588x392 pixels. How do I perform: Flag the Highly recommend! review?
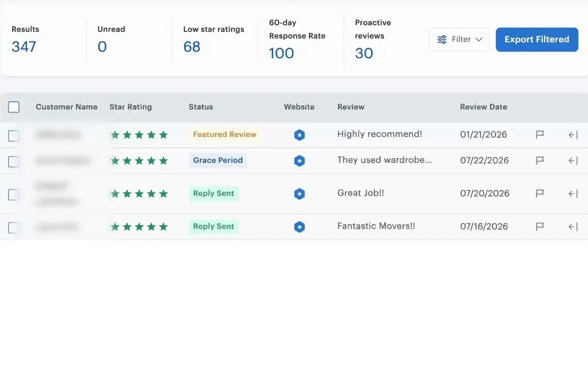pos(540,134)
